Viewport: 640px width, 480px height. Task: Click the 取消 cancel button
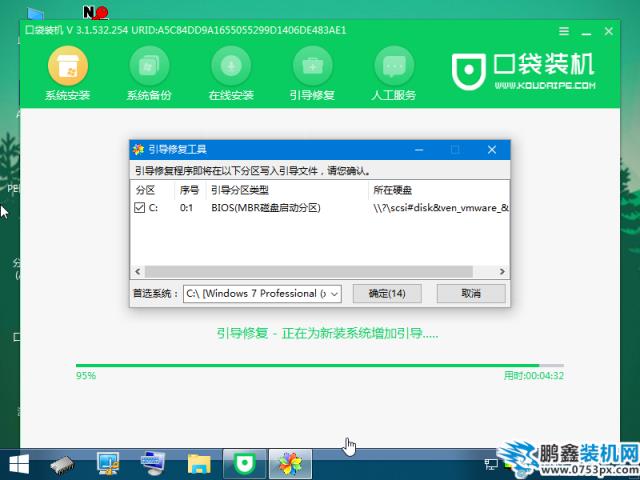[471, 293]
